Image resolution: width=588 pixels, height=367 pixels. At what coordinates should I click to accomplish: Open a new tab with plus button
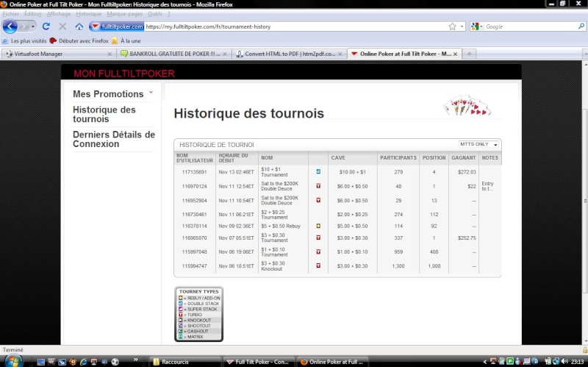coord(469,54)
